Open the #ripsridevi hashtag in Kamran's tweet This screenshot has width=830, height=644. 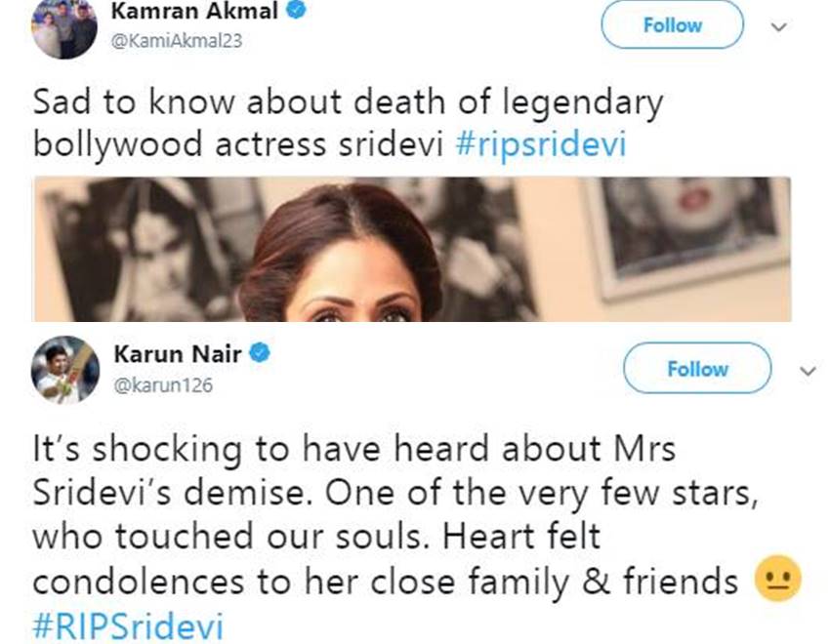540,143
